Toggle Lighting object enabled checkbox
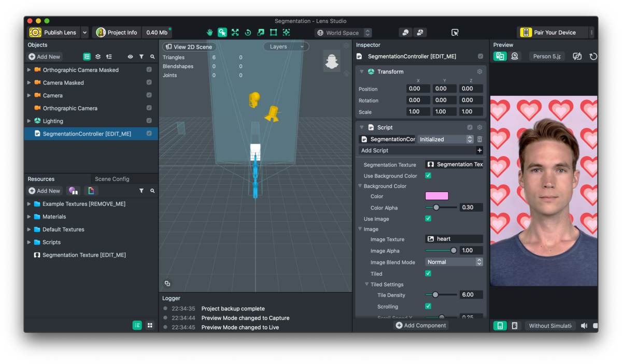This screenshot has width=622, height=364. pyautogui.click(x=149, y=121)
